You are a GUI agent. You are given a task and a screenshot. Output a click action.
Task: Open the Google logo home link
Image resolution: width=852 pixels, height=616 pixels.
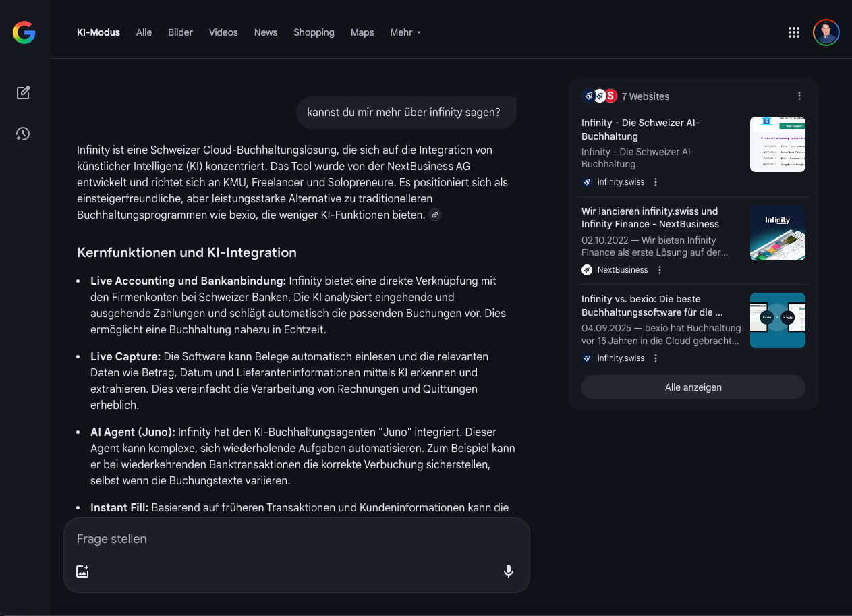click(24, 32)
